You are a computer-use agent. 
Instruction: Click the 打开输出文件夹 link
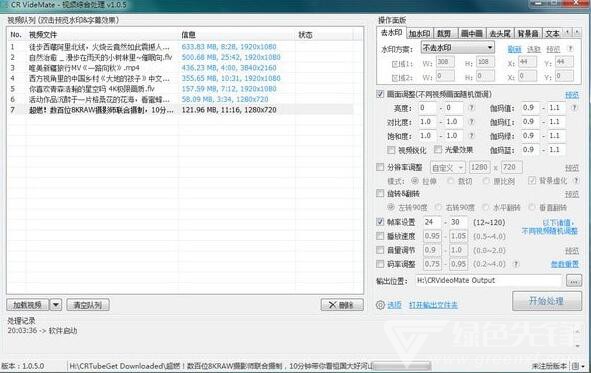[x=433, y=305]
